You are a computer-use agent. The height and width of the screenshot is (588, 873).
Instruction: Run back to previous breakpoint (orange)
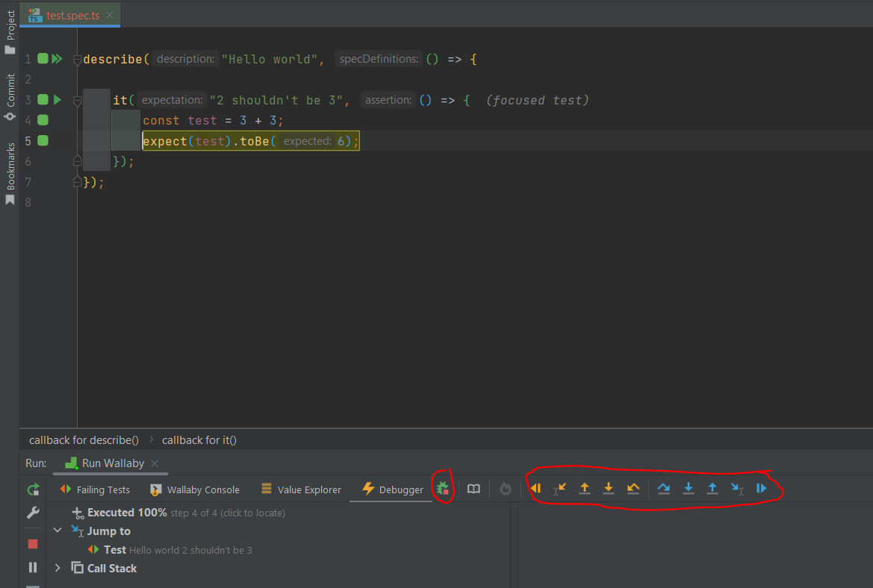coord(535,489)
